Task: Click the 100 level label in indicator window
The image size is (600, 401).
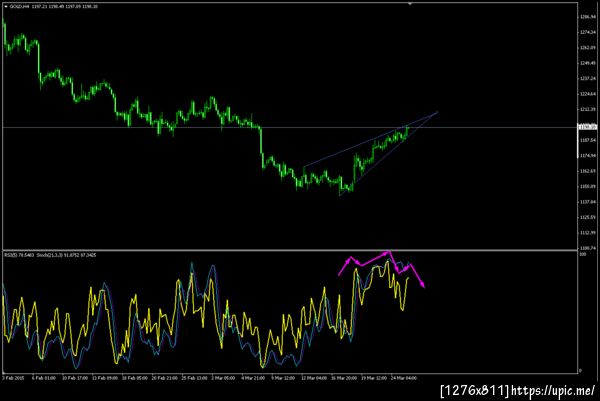Action: (583, 254)
